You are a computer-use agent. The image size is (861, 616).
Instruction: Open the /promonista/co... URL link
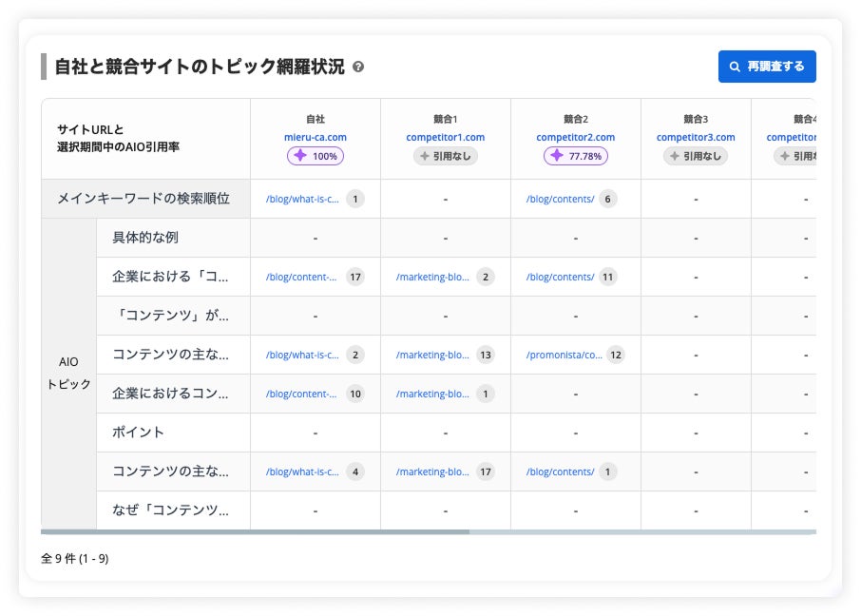(564, 355)
